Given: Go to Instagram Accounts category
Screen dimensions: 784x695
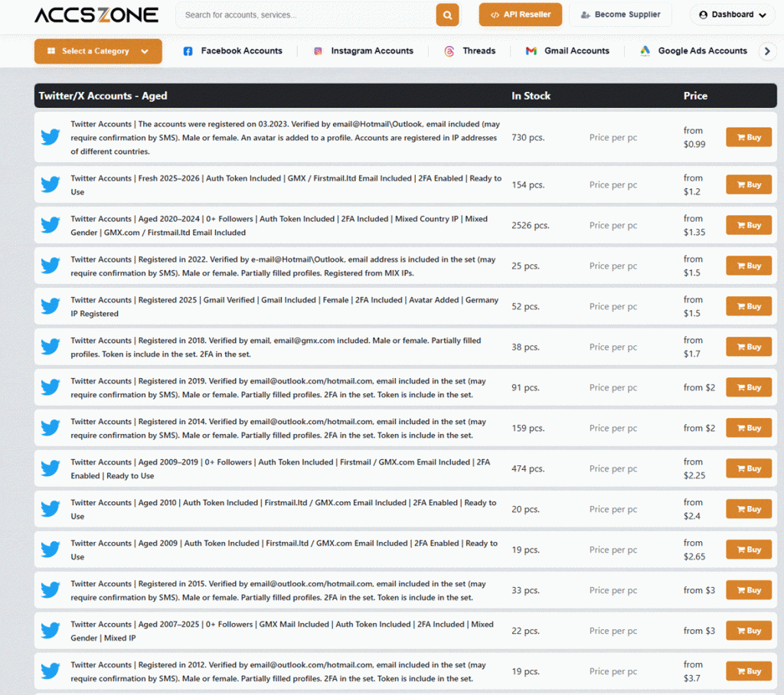Looking at the screenshot, I should tap(372, 51).
